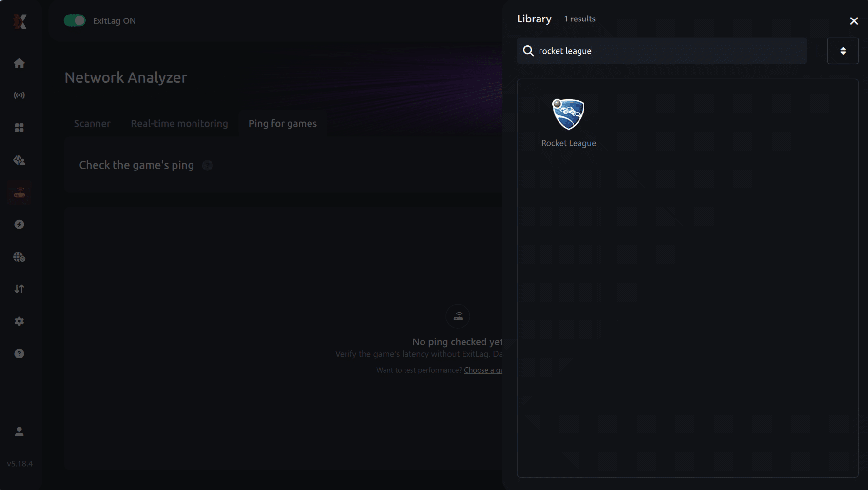
Task: Open the Home sidebar icon
Action: pyautogui.click(x=19, y=63)
